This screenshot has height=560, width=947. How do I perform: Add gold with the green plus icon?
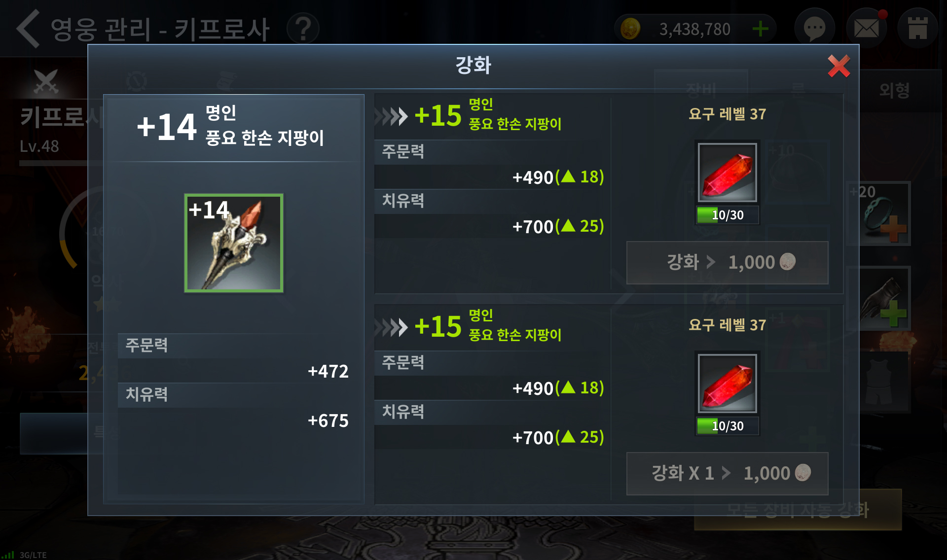tap(760, 29)
